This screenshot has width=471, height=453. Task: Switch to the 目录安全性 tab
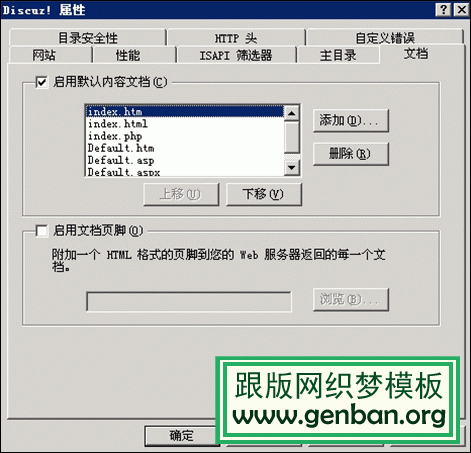pos(88,38)
